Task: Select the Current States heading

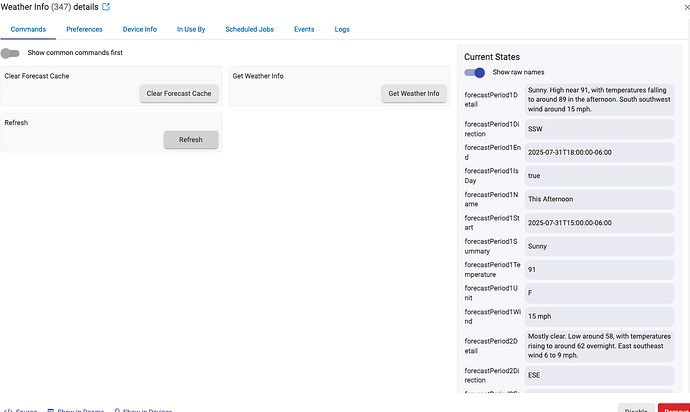Action: click(492, 57)
